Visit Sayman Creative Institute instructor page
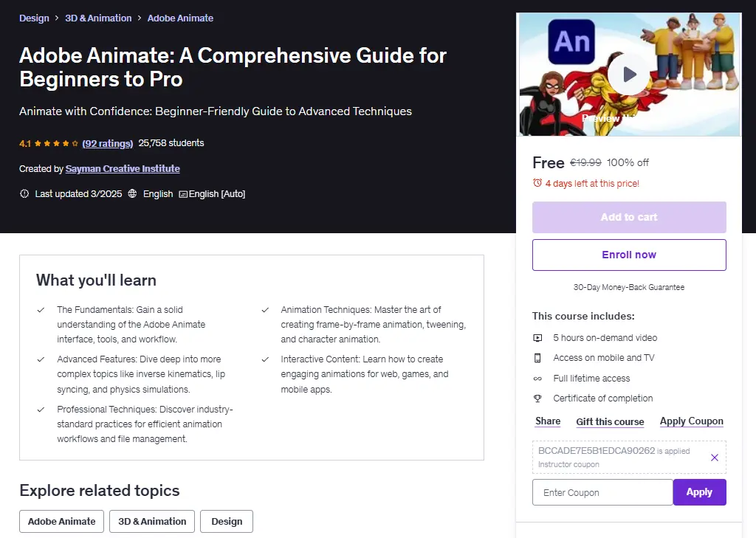Viewport: 756px width, 538px height. coord(123,169)
